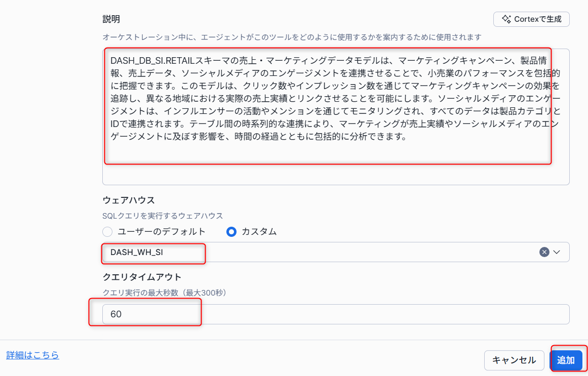This screenshot has height=376, width=588.
Task: Click the オーケストレーション中 description hint text
Action: 291,37
